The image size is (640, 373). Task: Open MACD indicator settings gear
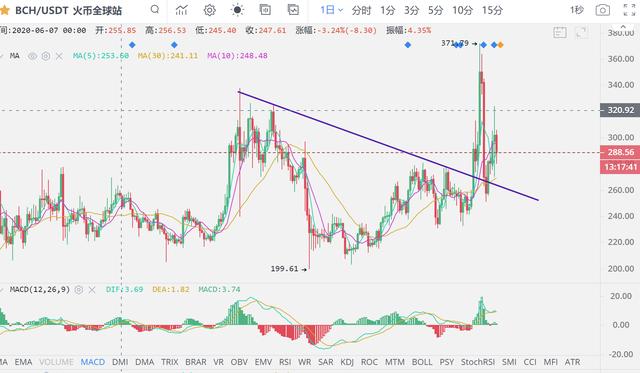[78, 290]
